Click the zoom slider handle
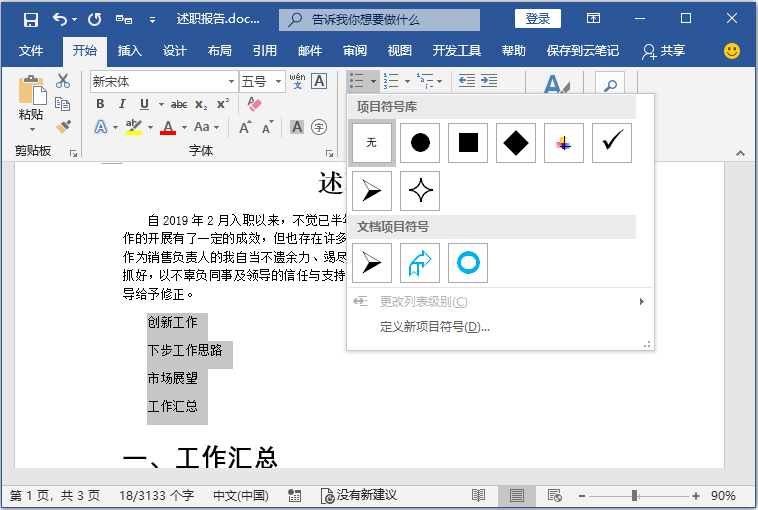The width and height of the screenshot is (758, 510). pyautogui.click(x=635, y=495)
